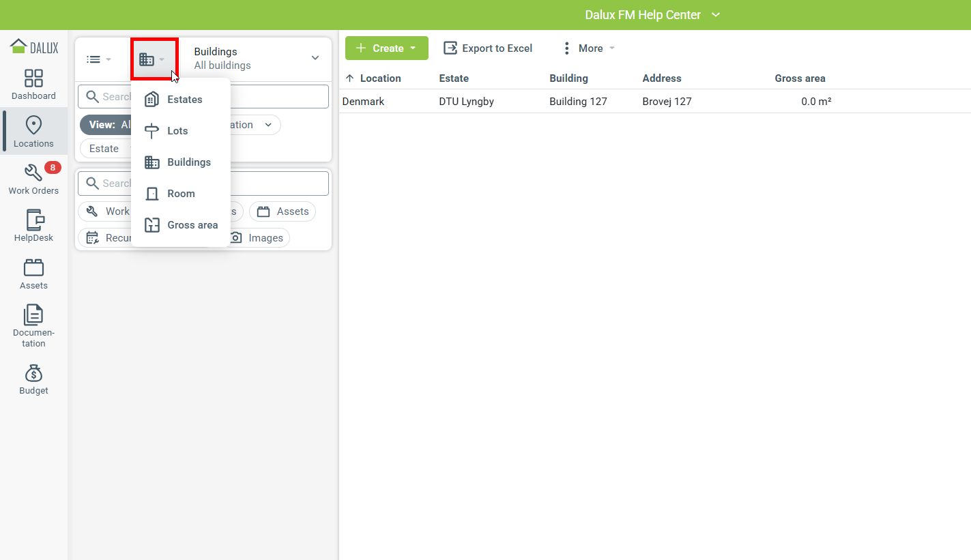The image size is (971, 560).
Task: Sort by the Location column header
Action: [x=380, y=78]
